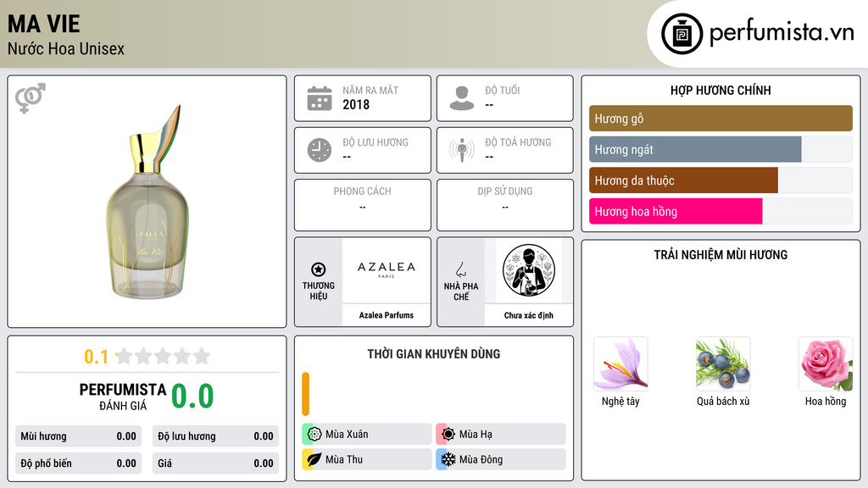Click the Hoa hồng note label

coord(826,401)
